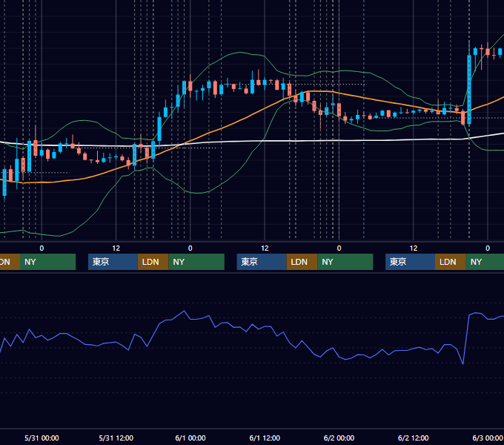Click the NY session block spanning 5/31 00:00
Viewport: 504px width, 445px height.
[47, 262]
